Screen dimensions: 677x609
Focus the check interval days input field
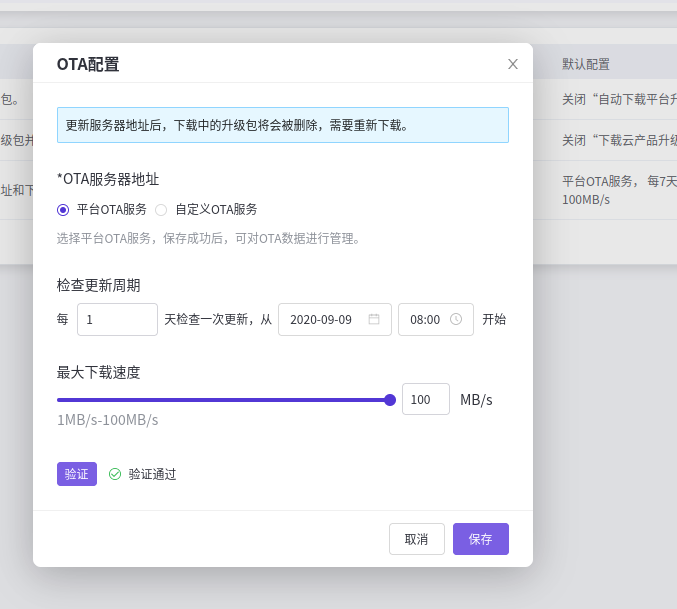click(x=117, y=320)
